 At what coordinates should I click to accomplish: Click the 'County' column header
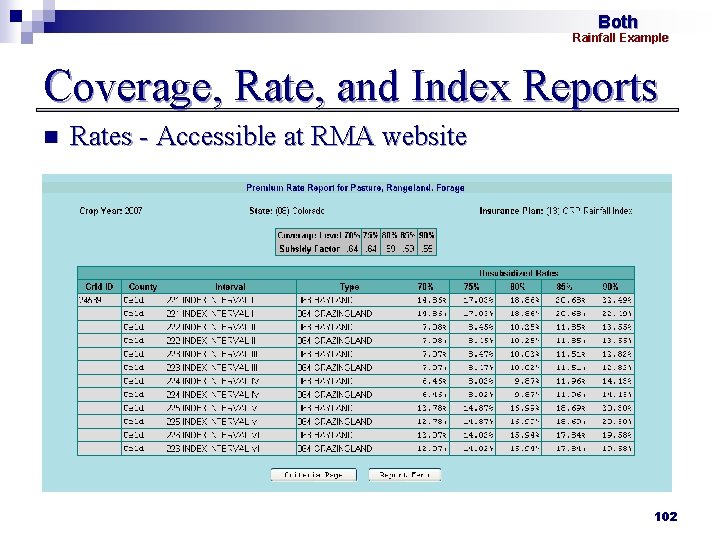click(x=143, y=287)
